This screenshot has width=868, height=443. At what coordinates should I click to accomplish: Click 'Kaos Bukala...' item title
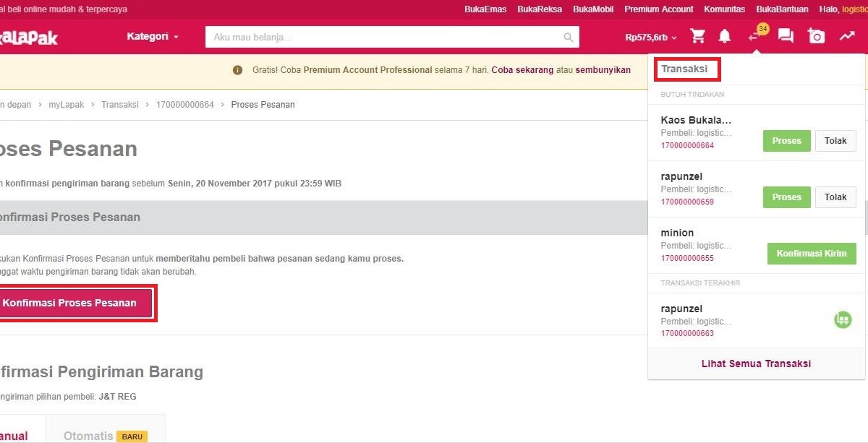click(696, 120)
